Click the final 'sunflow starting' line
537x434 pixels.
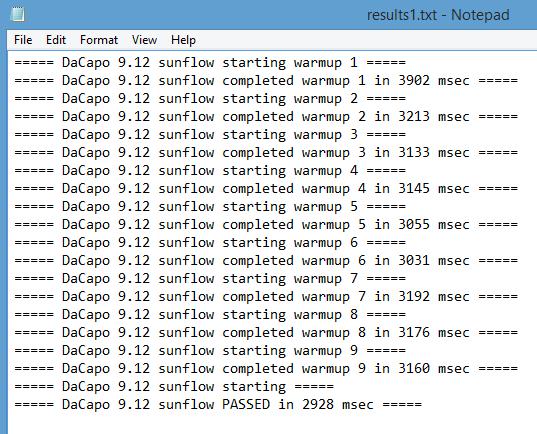click(174, 386)
